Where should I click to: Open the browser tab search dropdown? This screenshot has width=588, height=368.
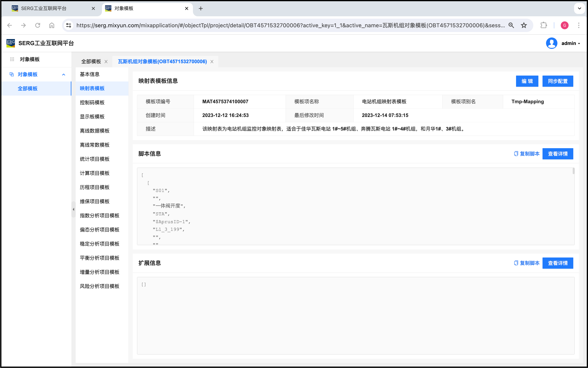580,8
